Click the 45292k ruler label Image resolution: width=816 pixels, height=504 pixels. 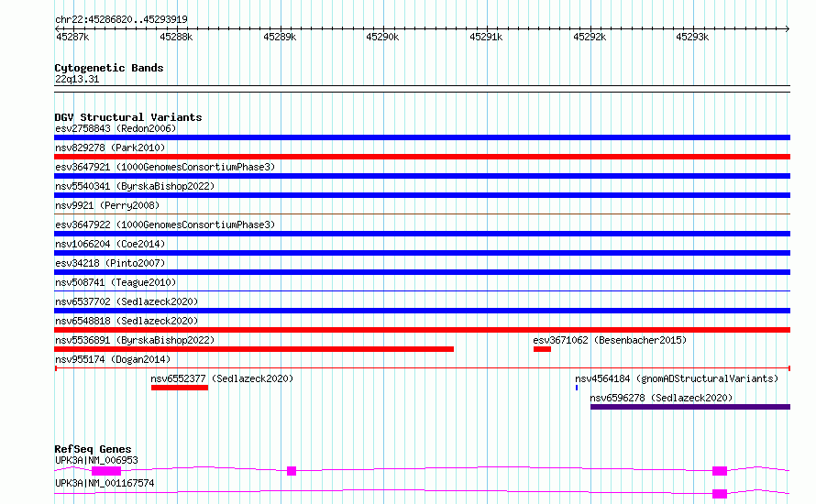(x=590, y=37)
